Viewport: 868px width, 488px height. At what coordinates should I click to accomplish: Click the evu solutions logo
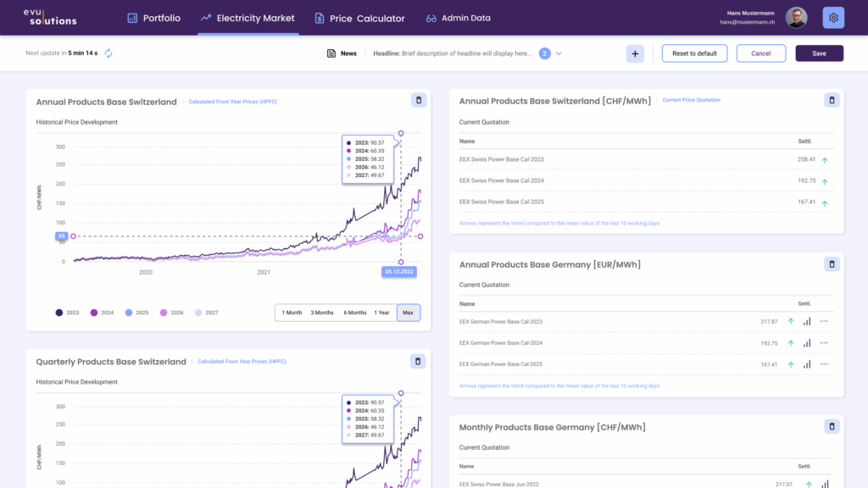coord(50,17)
